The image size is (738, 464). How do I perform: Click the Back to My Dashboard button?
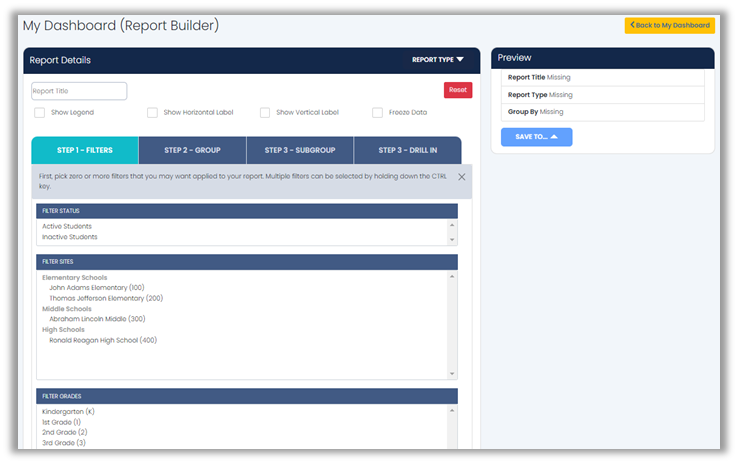point(669,25)
